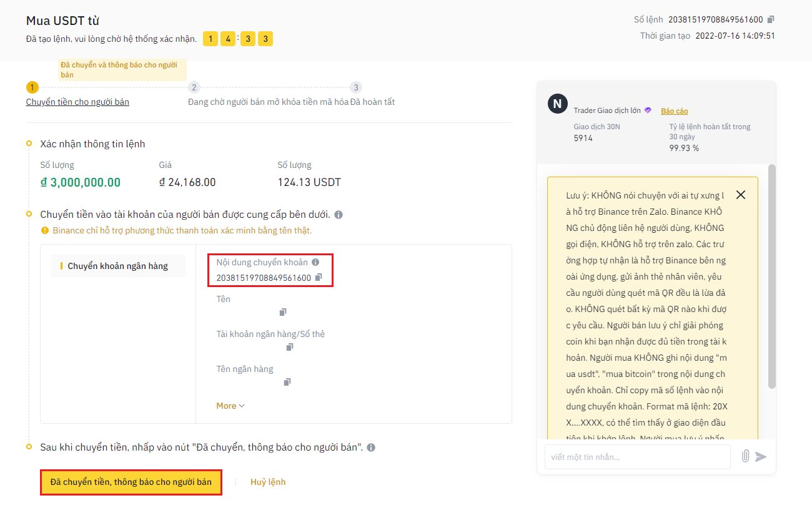Click creation time 2022-07-16 14:09:51
This screenshot has width=812, height=513.
tap(735, 36)
